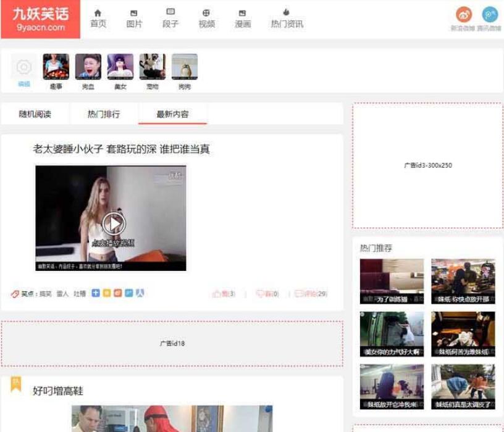The width and height of the screenshot is (504, 432).
Task: Tag the joke as 搞笑
Action: tap(46, 293)
